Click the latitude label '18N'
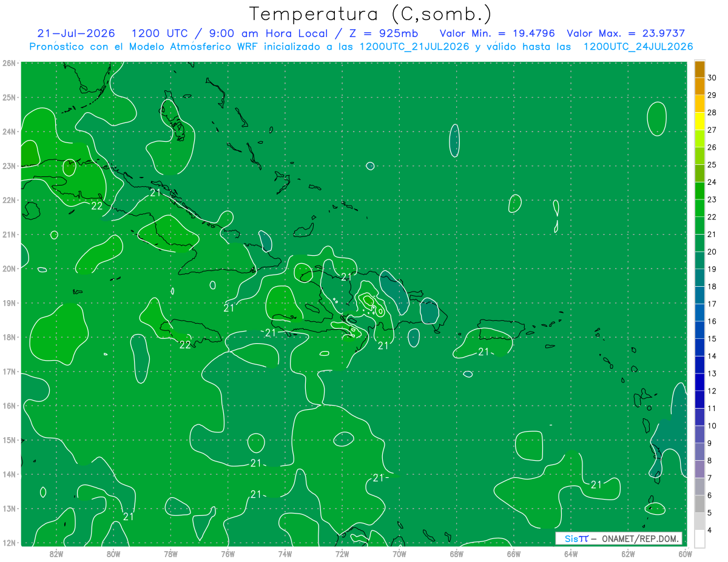Viewport: 728px width, 562px height. click(x=9, y=337)
